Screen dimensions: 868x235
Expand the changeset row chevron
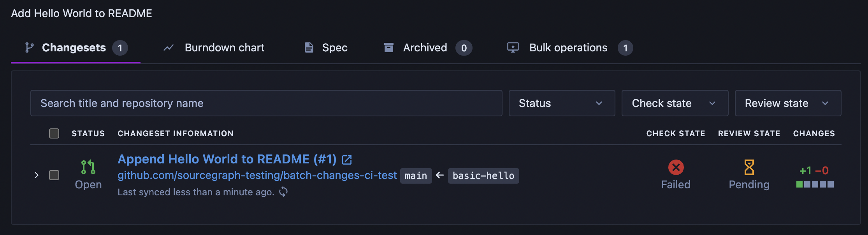[x=37, y=175]
